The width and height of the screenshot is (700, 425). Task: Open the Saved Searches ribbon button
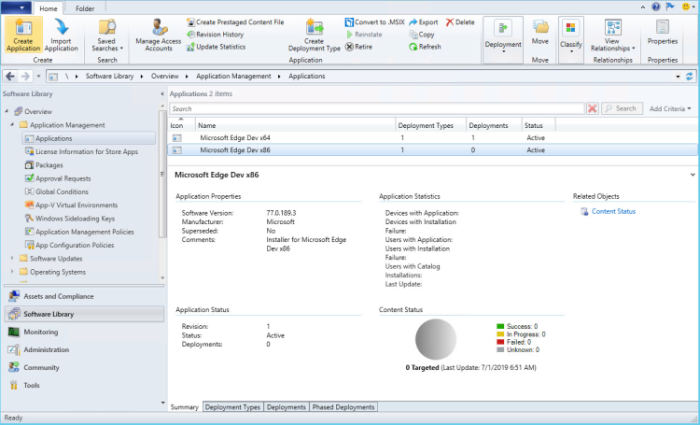click(x=107, y=35)
